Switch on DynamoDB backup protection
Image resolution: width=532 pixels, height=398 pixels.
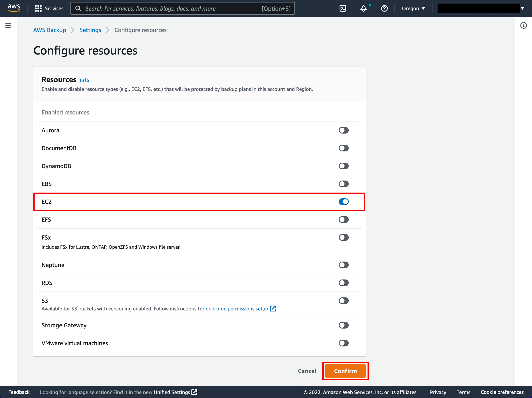tap(343, 166)
